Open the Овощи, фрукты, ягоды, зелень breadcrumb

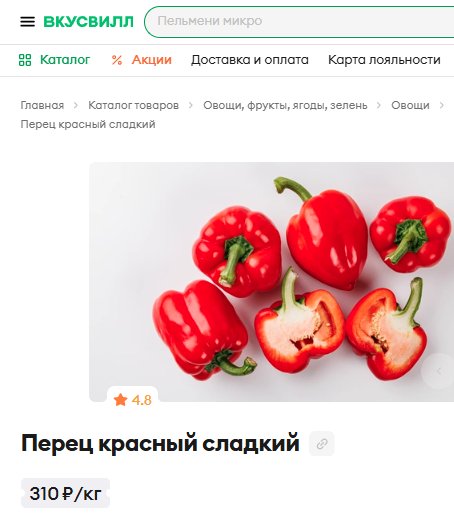[x=285, y=105]
